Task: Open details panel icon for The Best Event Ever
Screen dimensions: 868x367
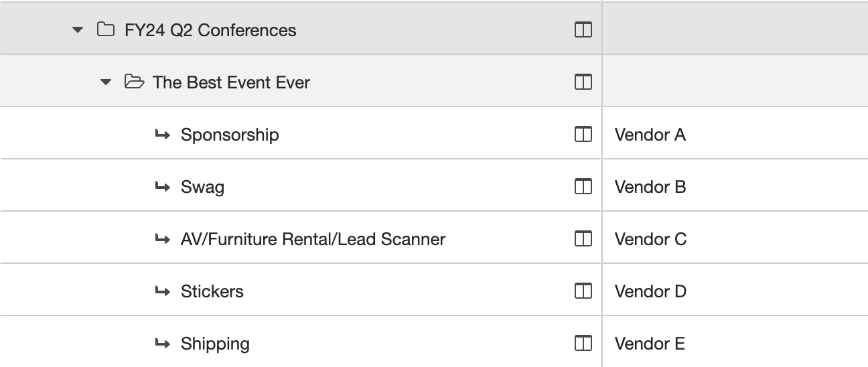Action: pos(583,82)
